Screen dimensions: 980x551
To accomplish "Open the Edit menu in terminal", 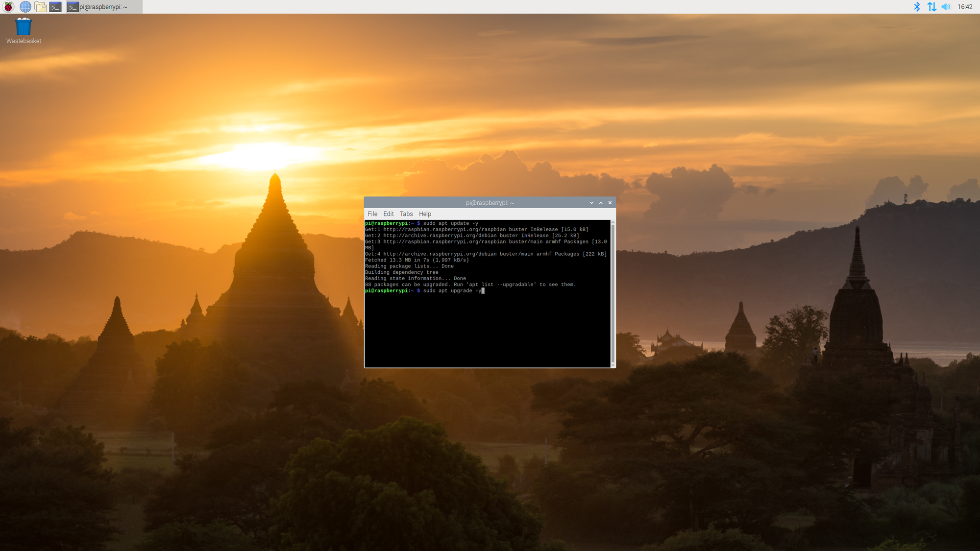I will (388, 214).
